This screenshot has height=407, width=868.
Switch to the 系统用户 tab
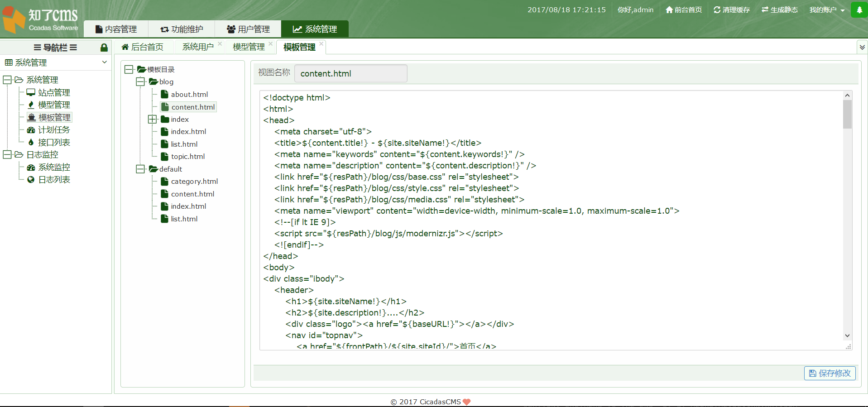pos(198,47)
